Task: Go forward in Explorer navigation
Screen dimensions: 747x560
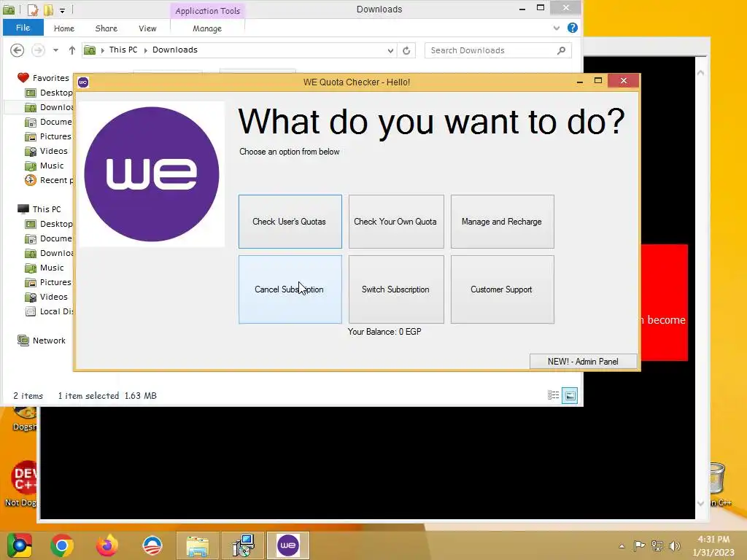Action: pyautogui.click(x=38, y=50)
